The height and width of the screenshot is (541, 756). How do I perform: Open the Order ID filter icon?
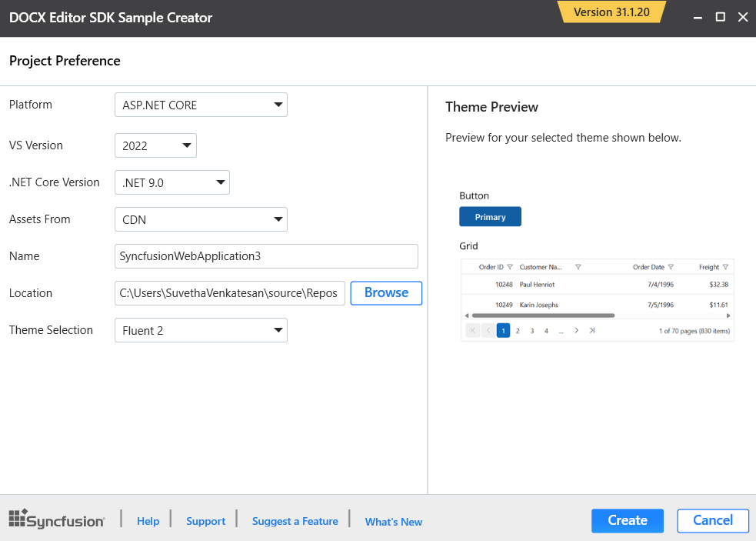(509, 267)
